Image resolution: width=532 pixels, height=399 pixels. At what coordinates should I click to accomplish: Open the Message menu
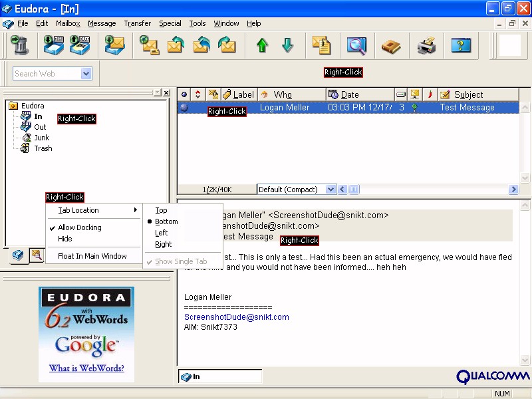(102, 23)
